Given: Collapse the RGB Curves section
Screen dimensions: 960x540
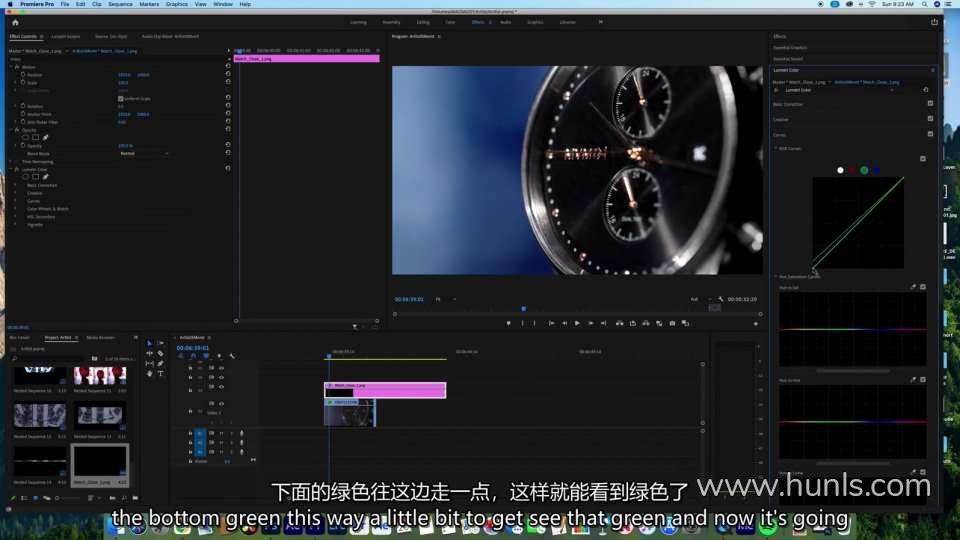Looking at the screenshot, I should coord(776,149).
